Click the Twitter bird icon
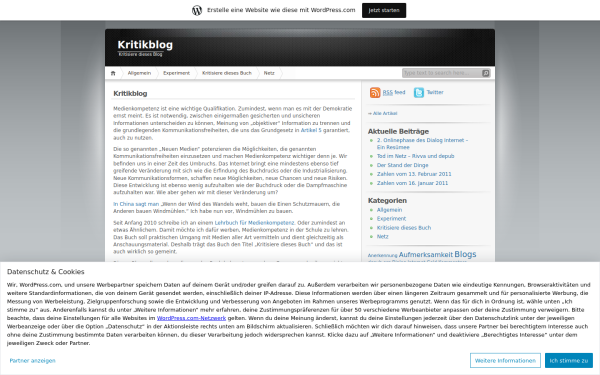The height and width of the screenshot is (375, 600). [419, 93]
